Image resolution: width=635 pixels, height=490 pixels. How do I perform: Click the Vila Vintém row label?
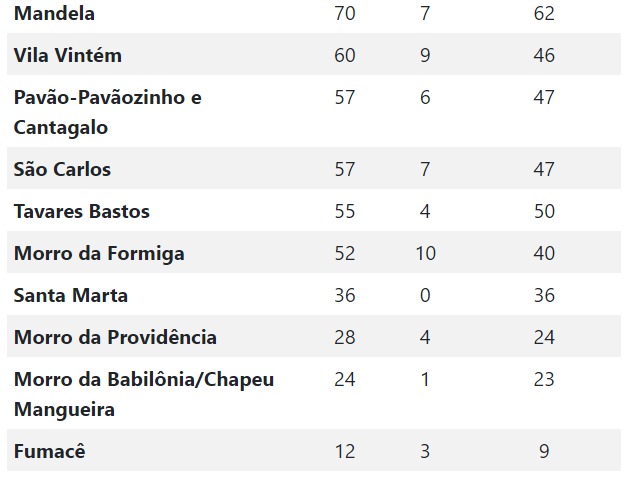click(x=68, y=55)
